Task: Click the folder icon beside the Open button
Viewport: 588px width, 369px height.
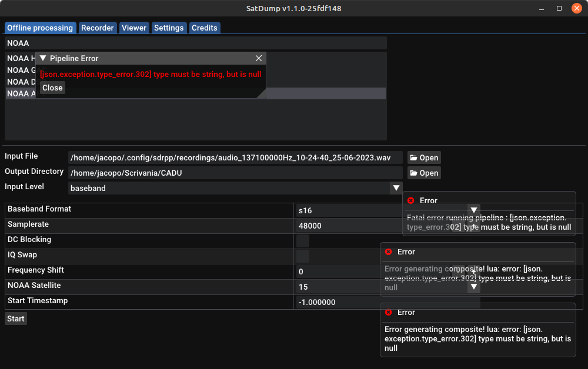Action: point(415,157)
